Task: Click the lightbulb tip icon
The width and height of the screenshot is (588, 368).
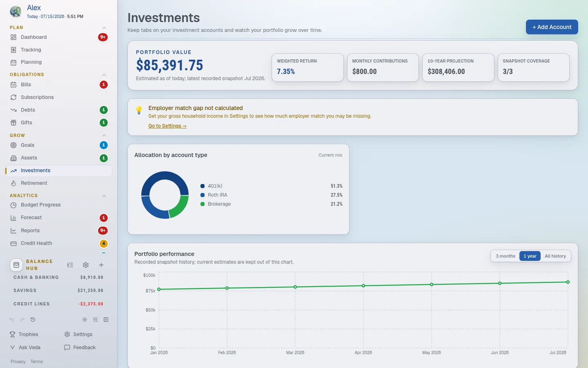Action: (x=139, y=110)
